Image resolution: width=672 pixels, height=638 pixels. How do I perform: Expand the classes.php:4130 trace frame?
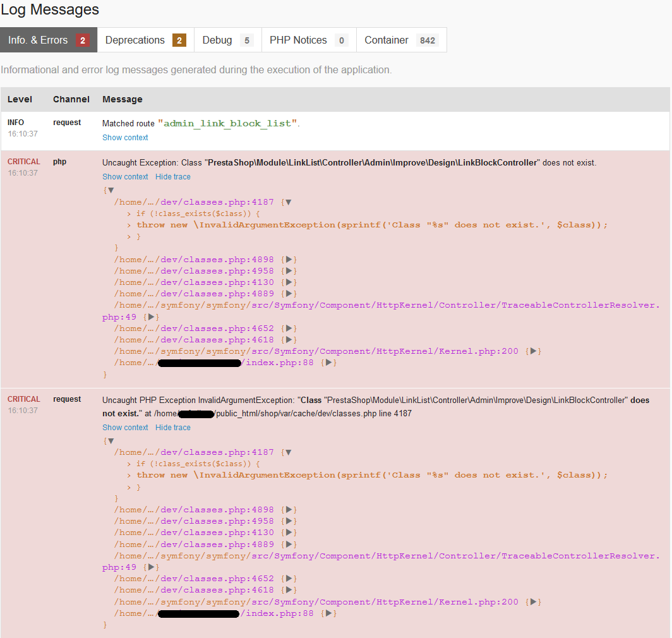(288, 282)
